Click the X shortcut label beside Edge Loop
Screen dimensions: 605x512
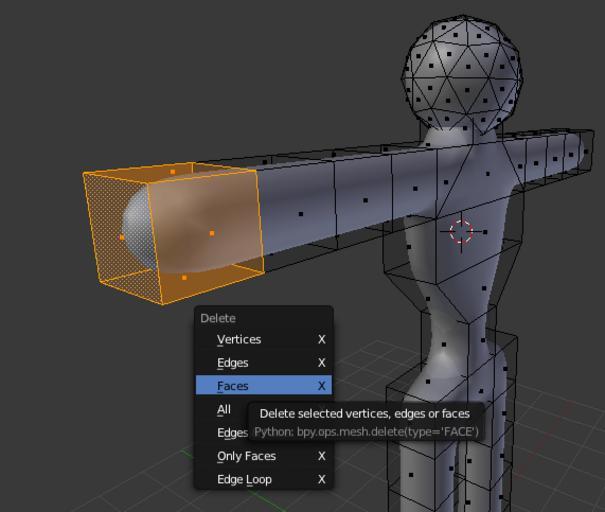(x=322, y=479)
